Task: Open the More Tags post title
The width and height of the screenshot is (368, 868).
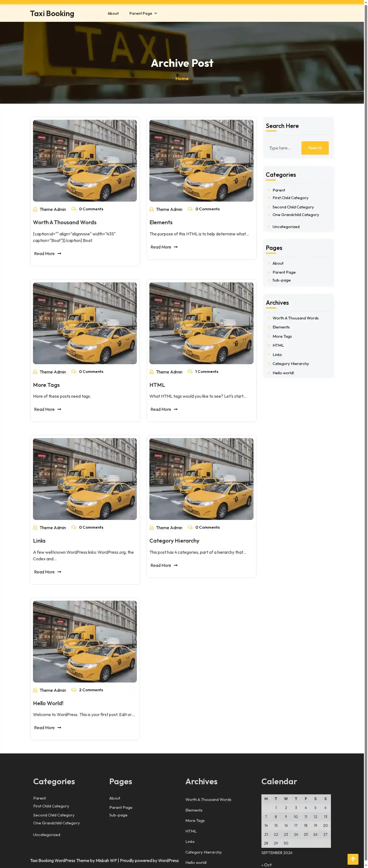Action: (x=46, y=385)
